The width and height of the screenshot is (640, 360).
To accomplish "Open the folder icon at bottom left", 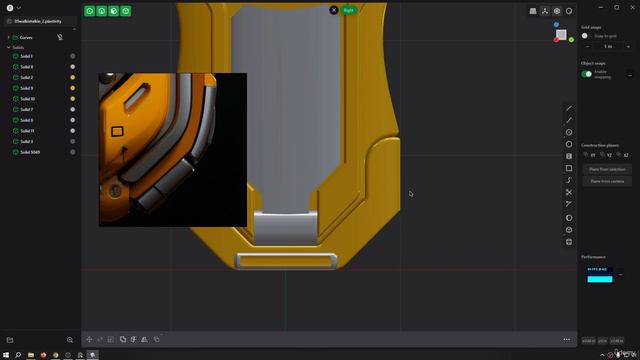I will point(10,340).
